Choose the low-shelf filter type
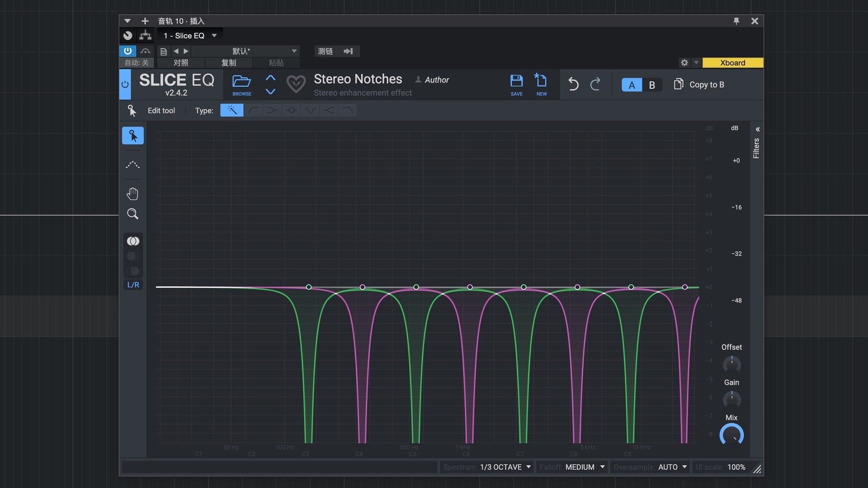 pos(272,110)
